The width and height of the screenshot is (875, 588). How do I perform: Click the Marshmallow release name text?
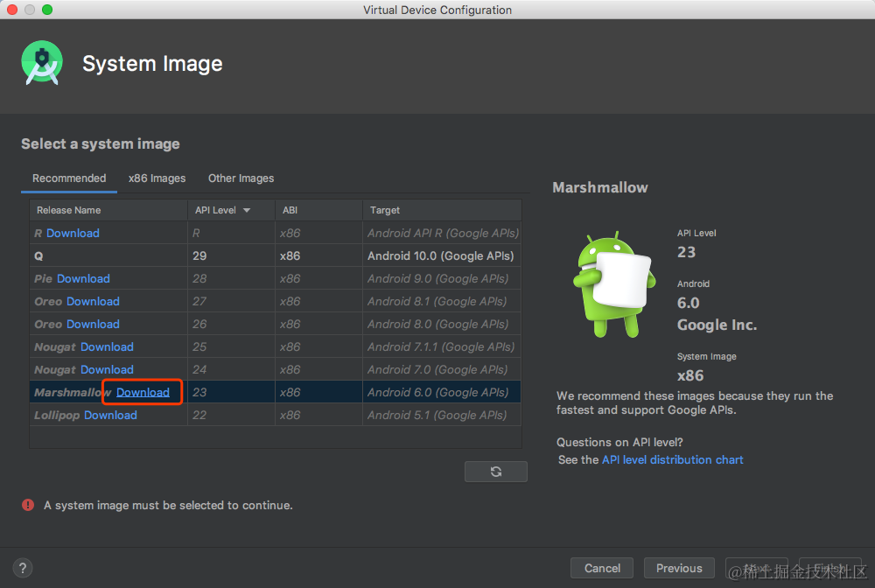click(x=73, y=392)
